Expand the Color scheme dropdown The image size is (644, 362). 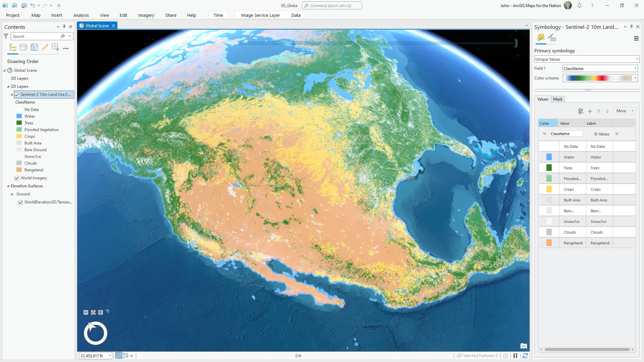635,78
